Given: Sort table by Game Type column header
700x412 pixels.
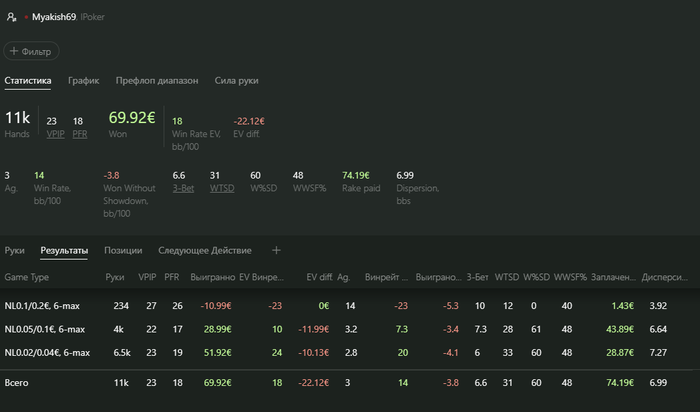Looking at the screenshot, I should (27, 275).
